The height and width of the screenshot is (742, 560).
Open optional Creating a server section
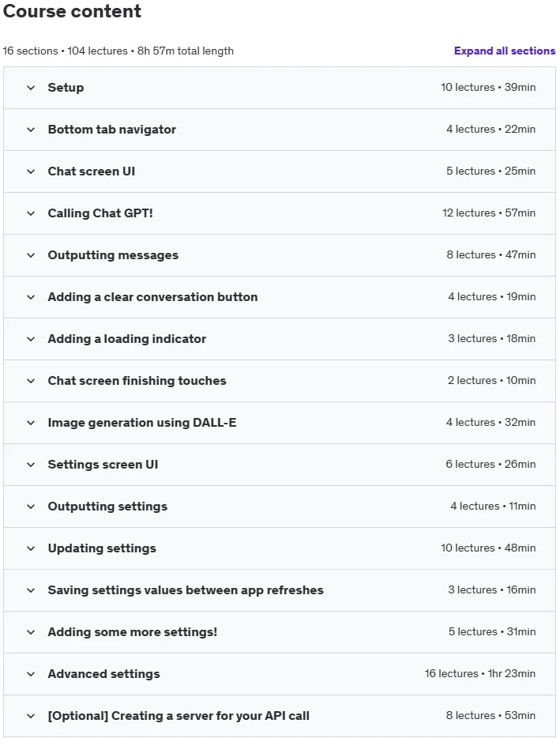(x=179, y=715)
